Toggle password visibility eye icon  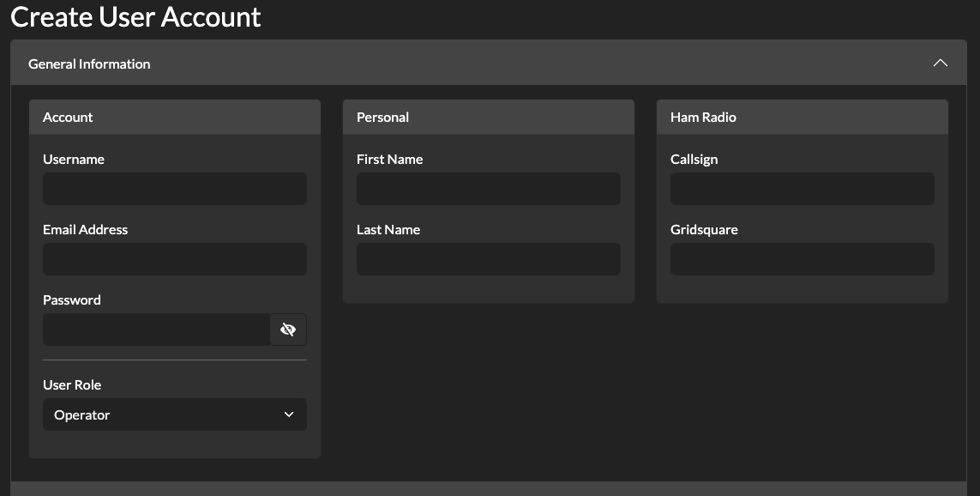pyautogui.click(x=288, y=330)
